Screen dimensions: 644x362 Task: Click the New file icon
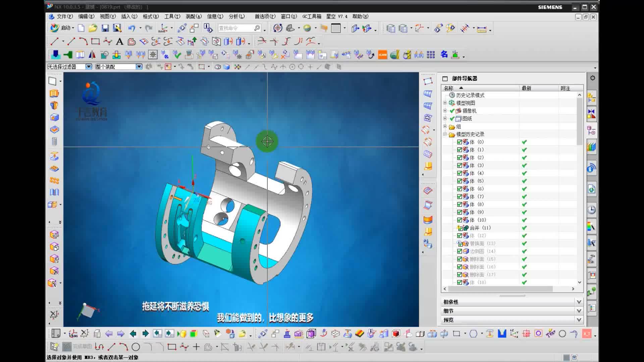[x=81, y=28]
